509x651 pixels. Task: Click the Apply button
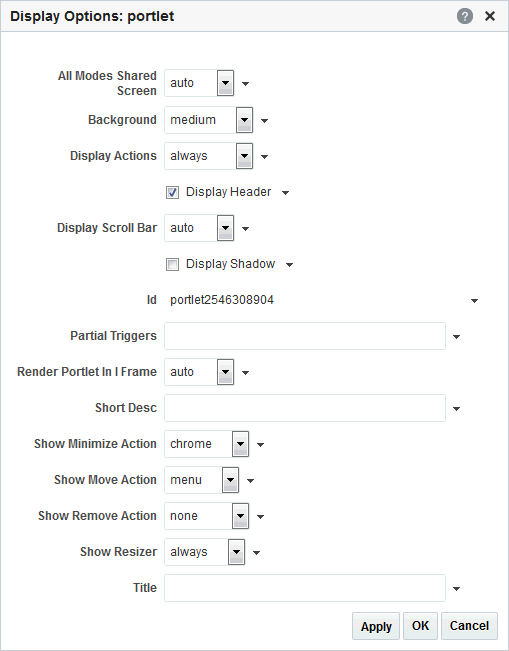[x=376, y=626]
